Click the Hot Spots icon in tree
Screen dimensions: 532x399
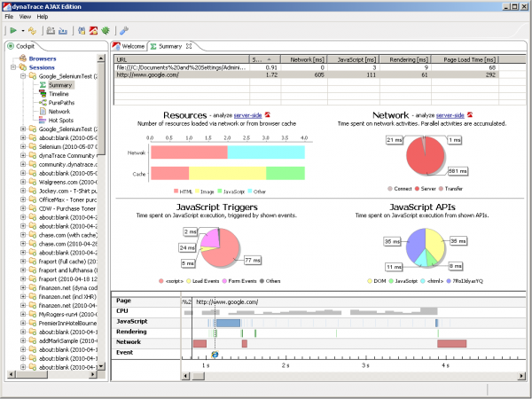coord(43,120)
